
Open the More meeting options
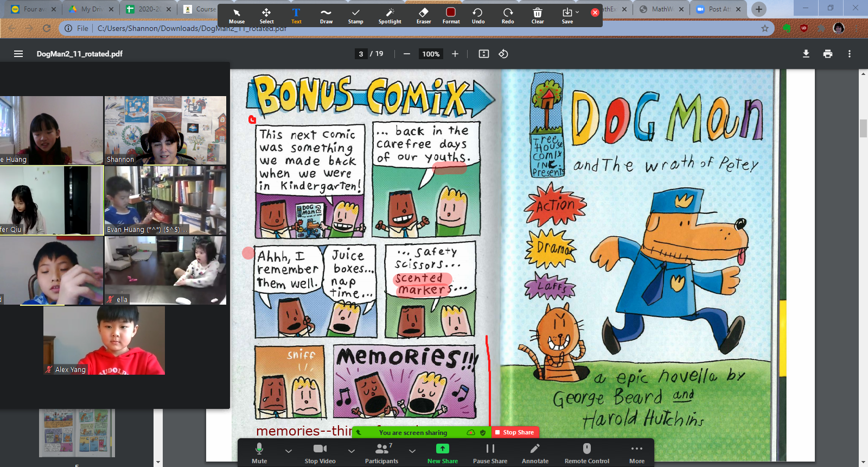[x=637, y=453]
